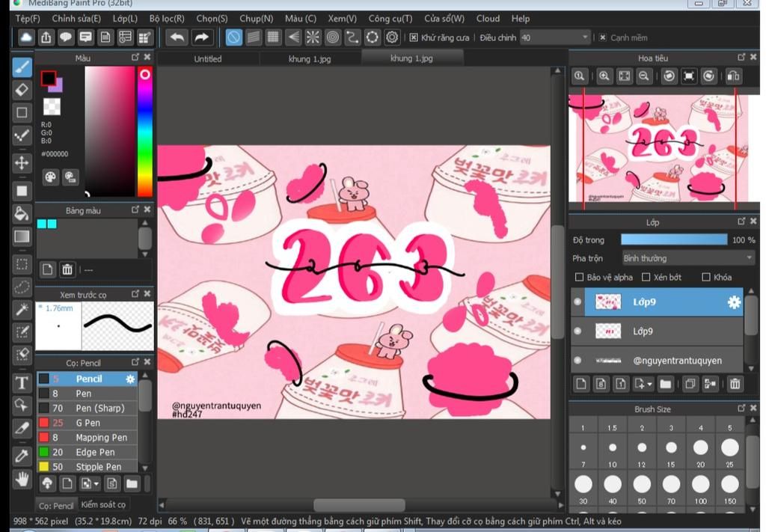Select the Mapping Pen brush

(88, 437)
